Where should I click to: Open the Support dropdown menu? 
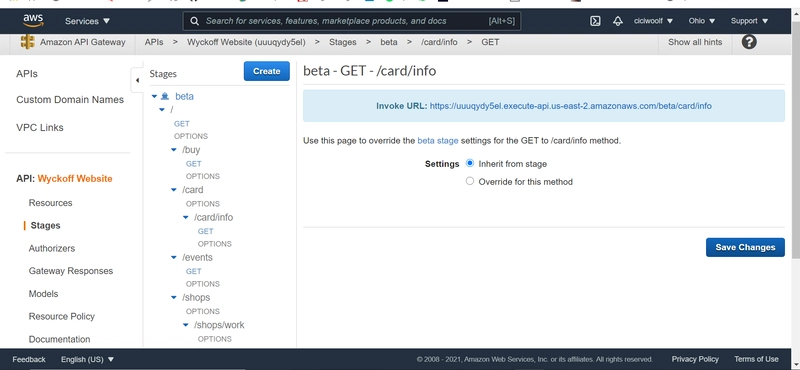click(x=749, y=21)
